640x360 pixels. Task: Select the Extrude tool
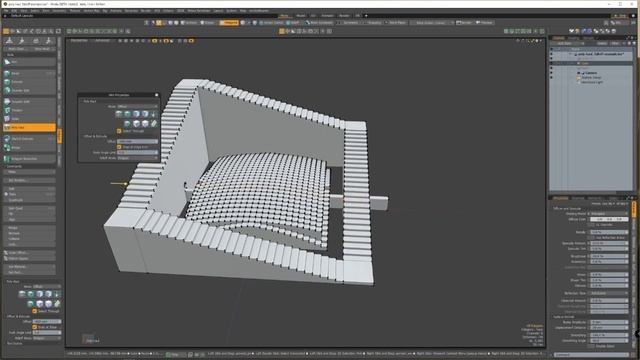coord(29,82)
